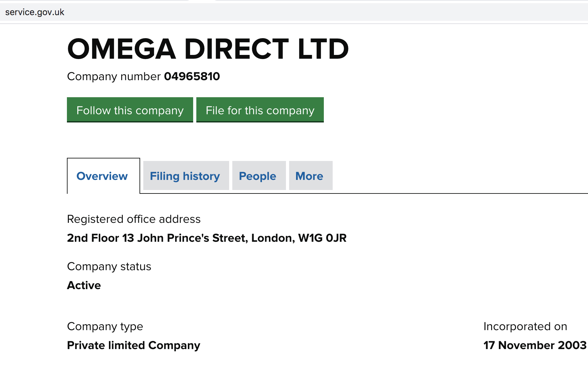
Task: Click the Company status label
Action: pyautogui.click(x=109, y=266)
